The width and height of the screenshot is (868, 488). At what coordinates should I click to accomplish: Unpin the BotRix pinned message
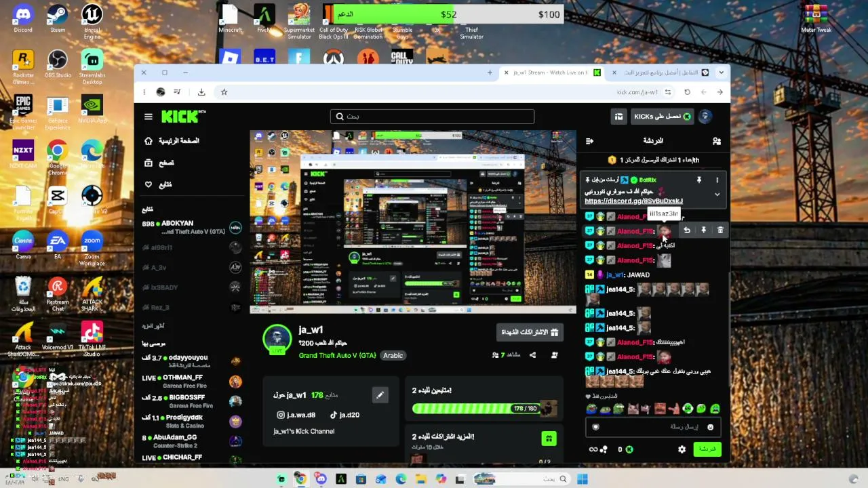pos(698,180)
